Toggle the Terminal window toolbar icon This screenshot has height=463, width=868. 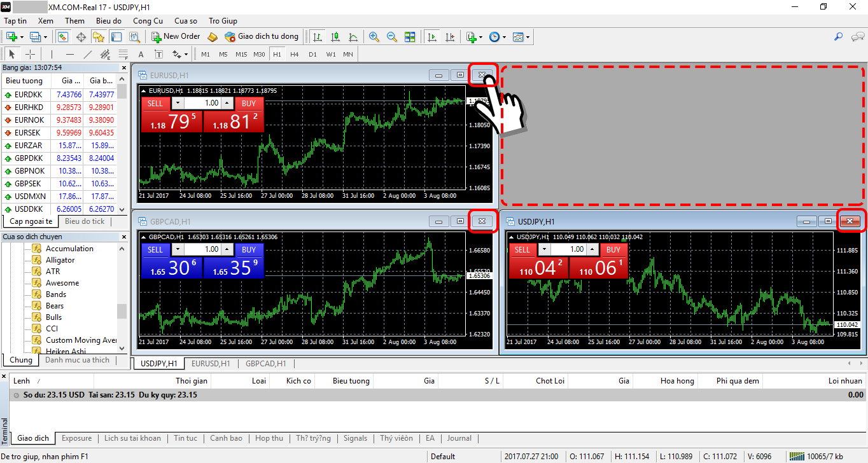click(x=116, y=37)
